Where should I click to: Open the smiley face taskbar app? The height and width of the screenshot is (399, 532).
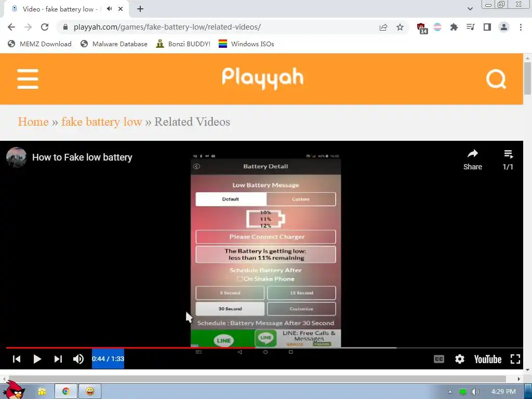tap(89, 392)
